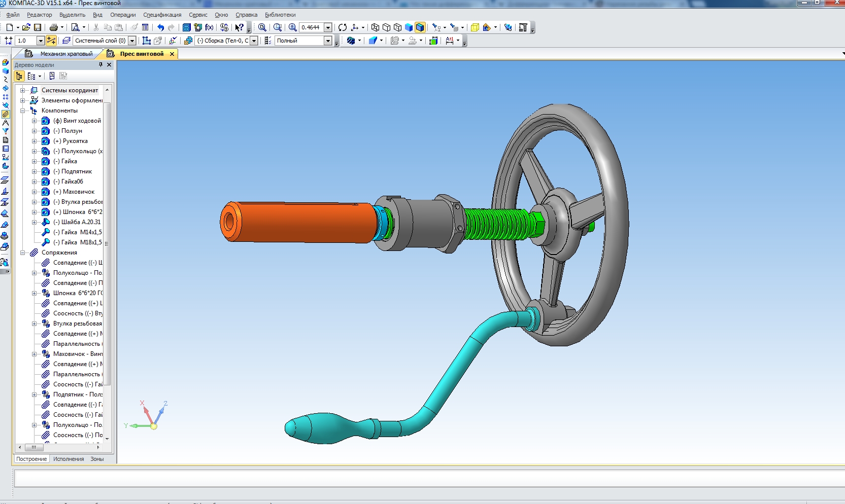Open print preview with the magnifier-page icon
Screen dimensions: 845x504
76,27
